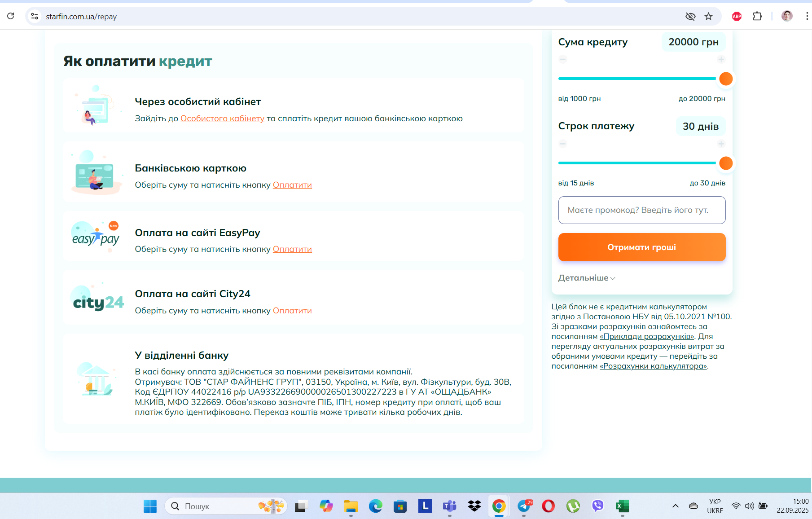
Task: Open the L app in taskbar
Action: (425, 506)
